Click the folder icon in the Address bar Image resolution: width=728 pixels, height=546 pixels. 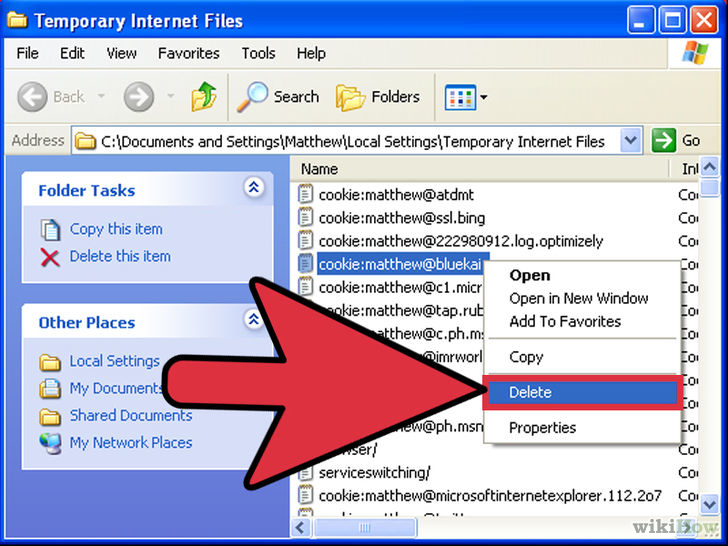point(85,141)
